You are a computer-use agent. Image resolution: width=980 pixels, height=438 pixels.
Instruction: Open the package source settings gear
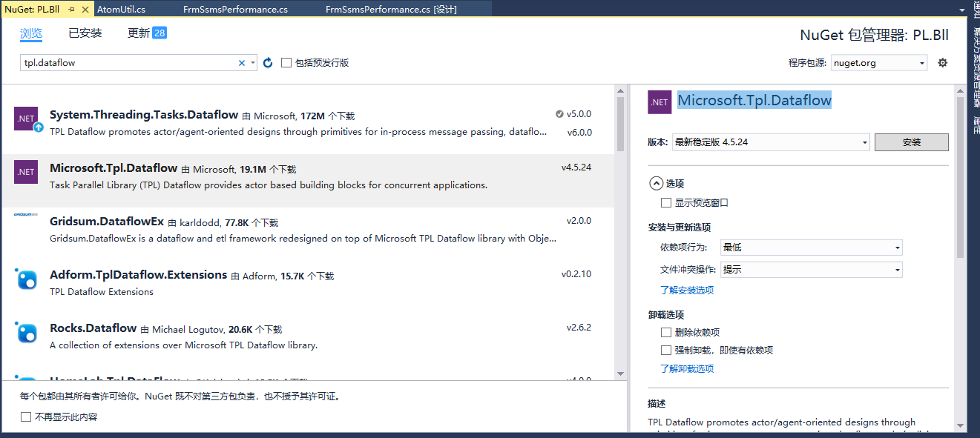[x=943, y=63]
